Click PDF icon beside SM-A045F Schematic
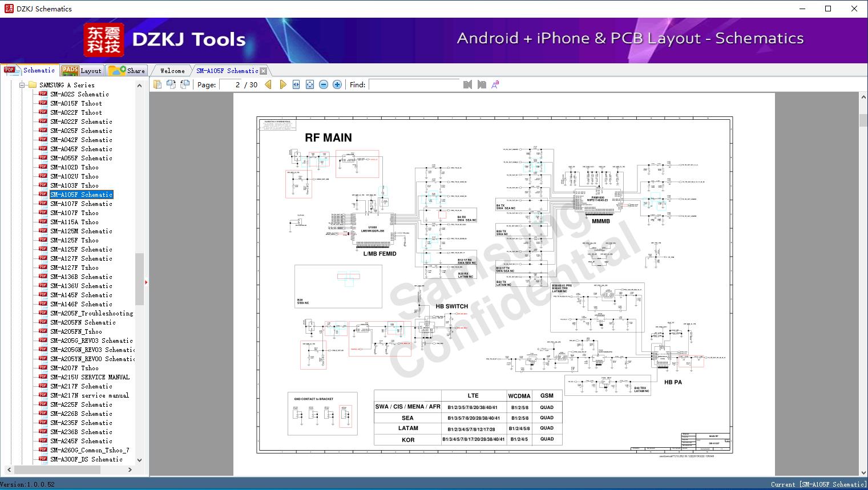 point(43,149)
